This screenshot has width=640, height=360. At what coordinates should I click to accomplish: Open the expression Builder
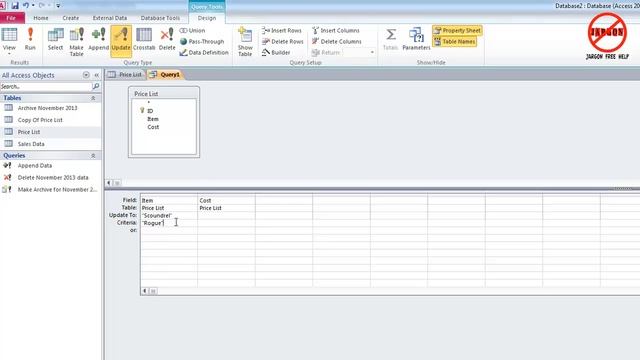(x=276, y=53)
